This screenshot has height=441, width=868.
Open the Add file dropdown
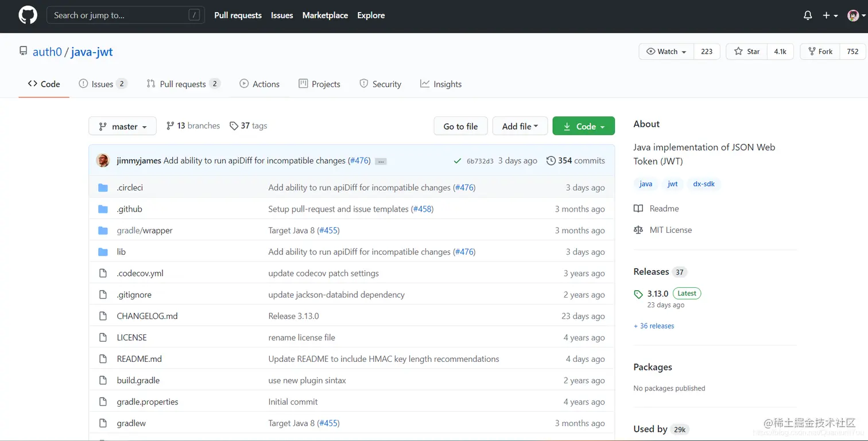520,126
